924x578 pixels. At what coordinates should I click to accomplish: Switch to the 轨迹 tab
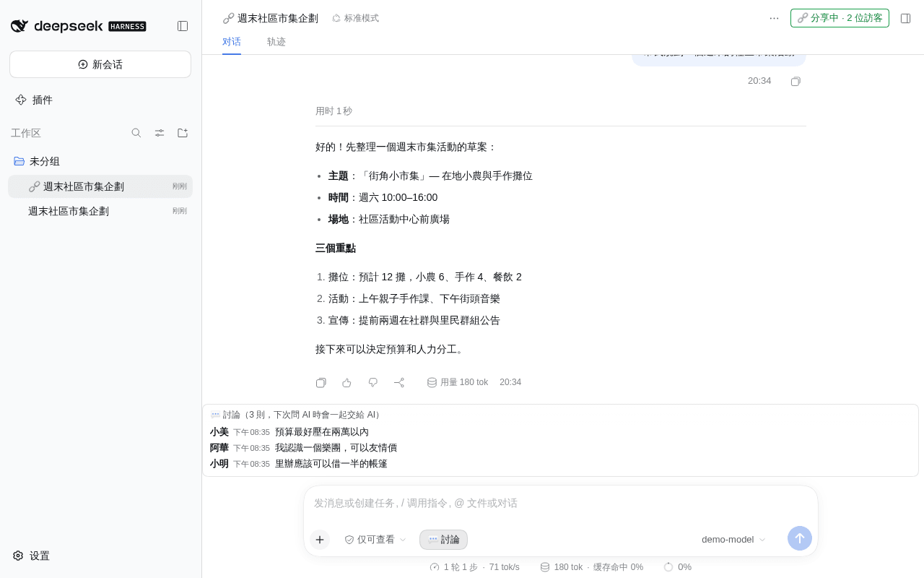click(x=276, y=42)
